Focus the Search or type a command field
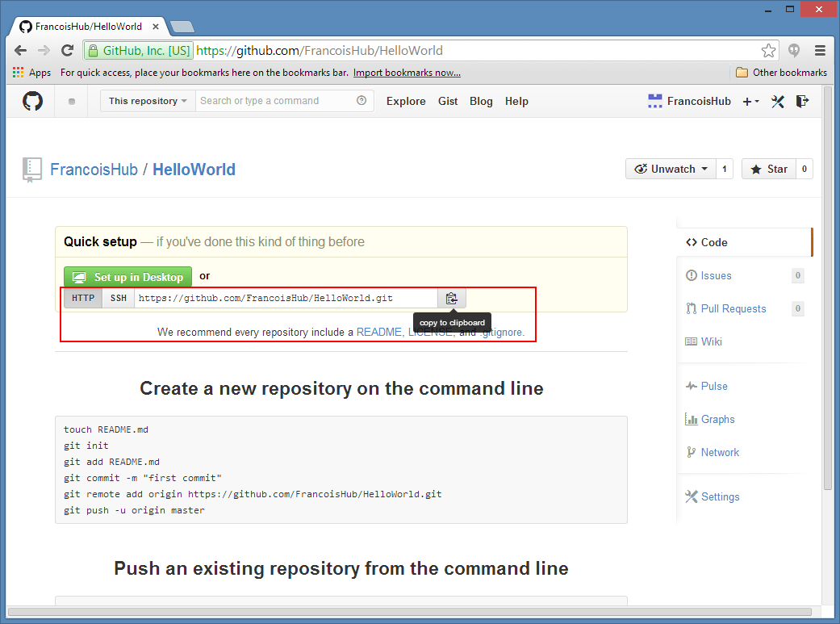 [284, 101]
